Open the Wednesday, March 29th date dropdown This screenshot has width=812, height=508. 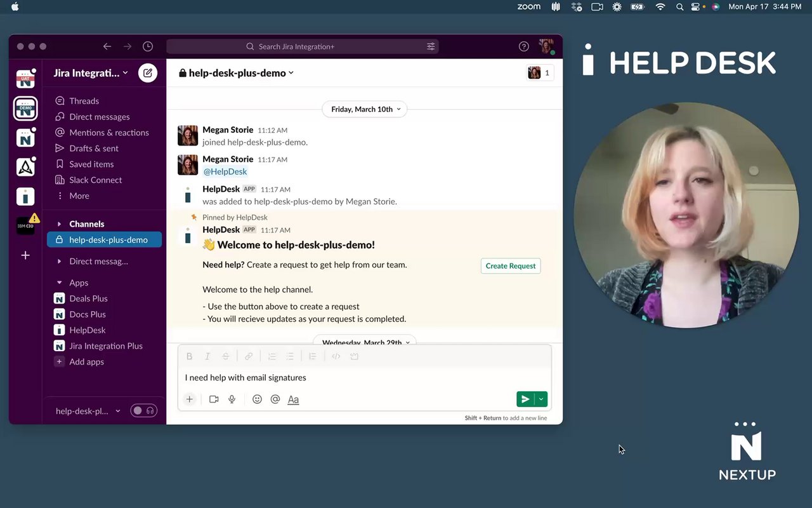[365, 342]
